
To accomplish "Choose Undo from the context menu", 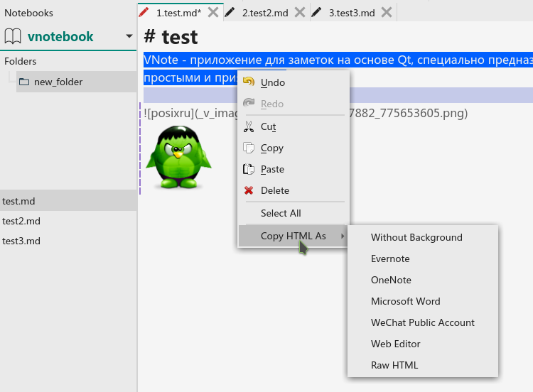I will [294, 82].
